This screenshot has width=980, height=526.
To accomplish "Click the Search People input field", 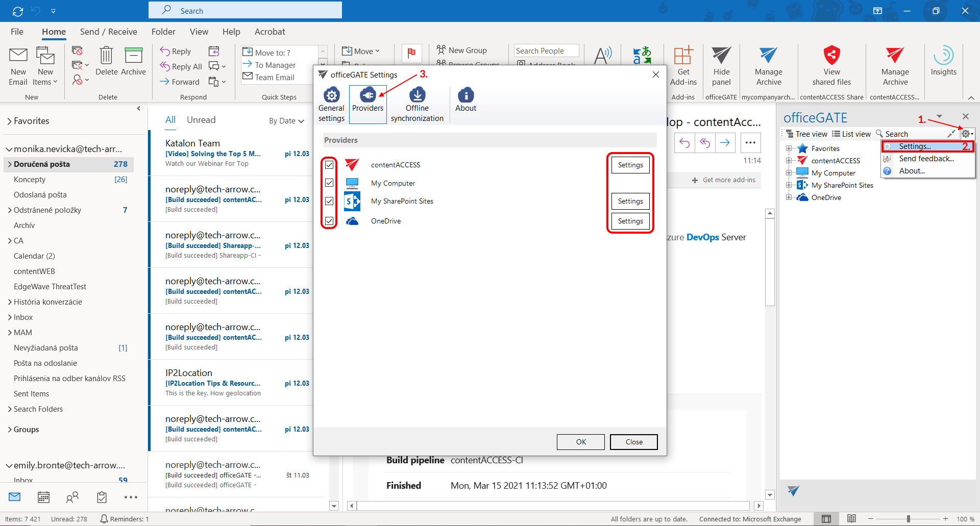I will pos(546,51).
